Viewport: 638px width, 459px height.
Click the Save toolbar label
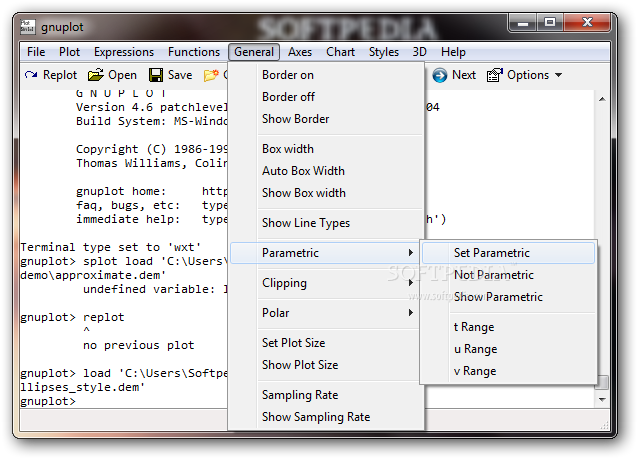tap(180, 75)
